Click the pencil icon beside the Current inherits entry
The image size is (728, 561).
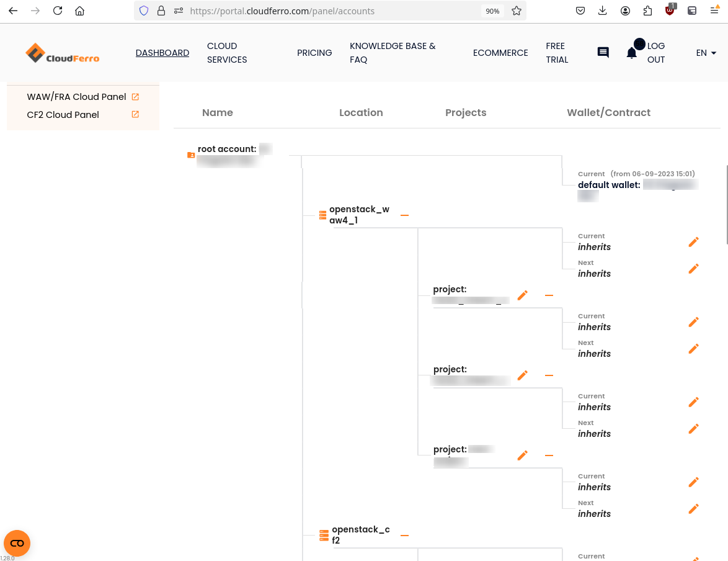[x=693, y=241]
